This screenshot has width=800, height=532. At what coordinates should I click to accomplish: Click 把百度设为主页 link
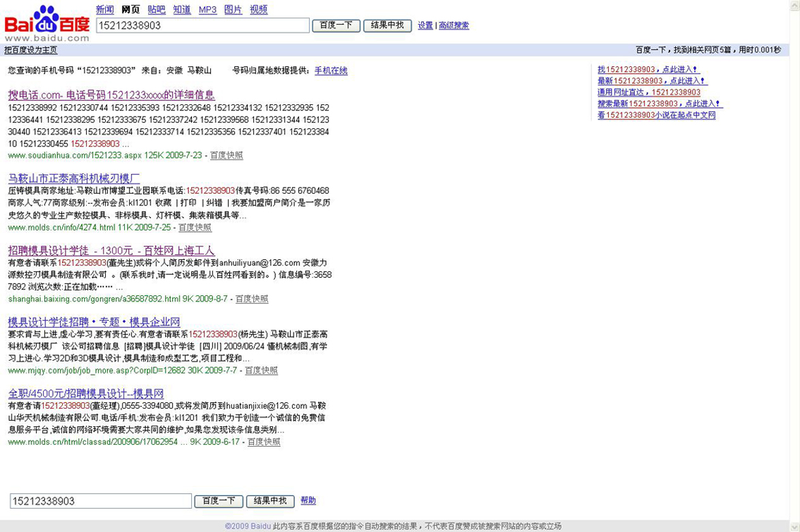click(31, 50)
